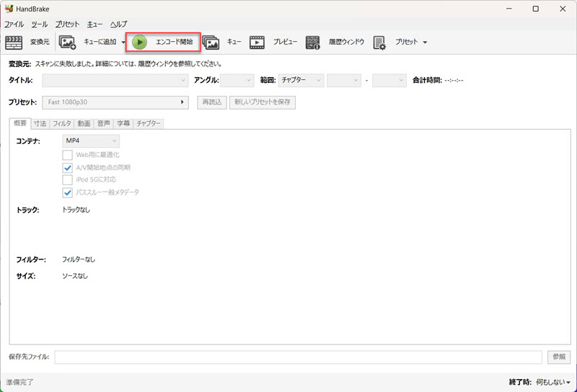Open the ファイル menu
The width and height of the screenshot is (577, 392).
(x=14, y=24)
